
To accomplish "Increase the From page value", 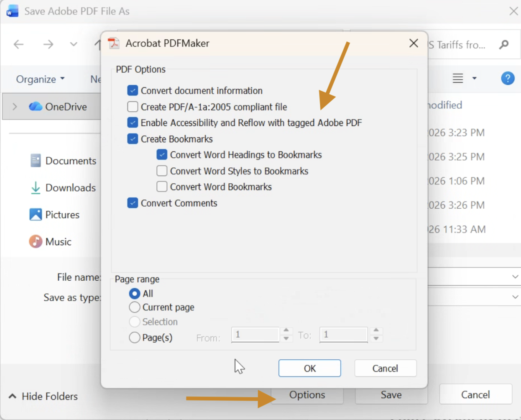I will (x=286, y=330).
